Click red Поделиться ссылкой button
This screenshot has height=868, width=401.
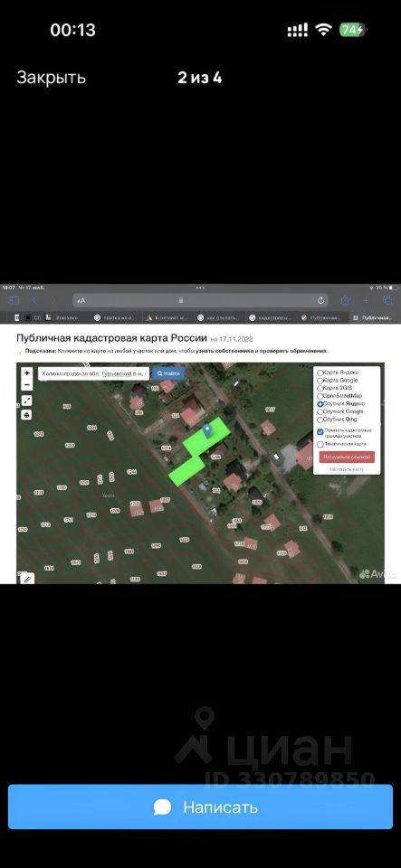[347, 457]
